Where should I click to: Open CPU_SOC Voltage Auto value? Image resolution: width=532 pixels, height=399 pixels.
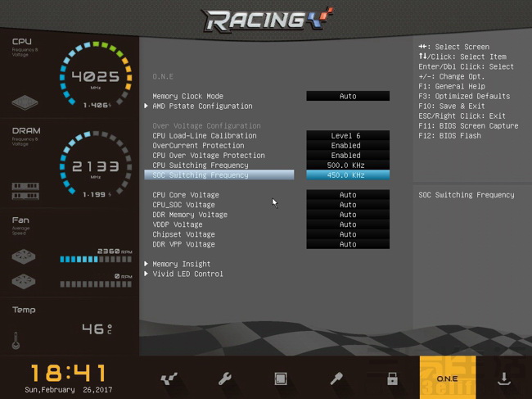coord(348,205)
